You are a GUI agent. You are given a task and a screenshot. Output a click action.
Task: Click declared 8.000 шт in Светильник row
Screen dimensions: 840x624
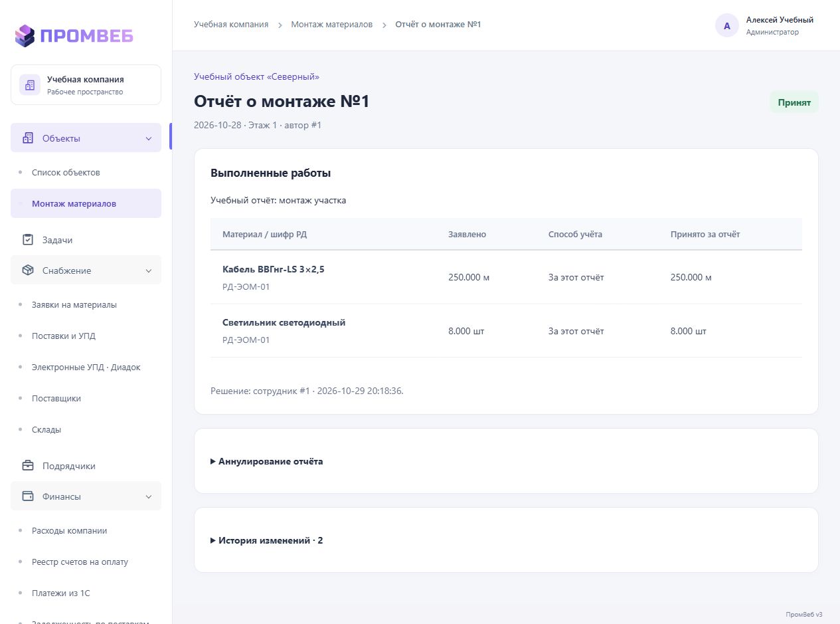pyautogui.click(x=467, y=330)
